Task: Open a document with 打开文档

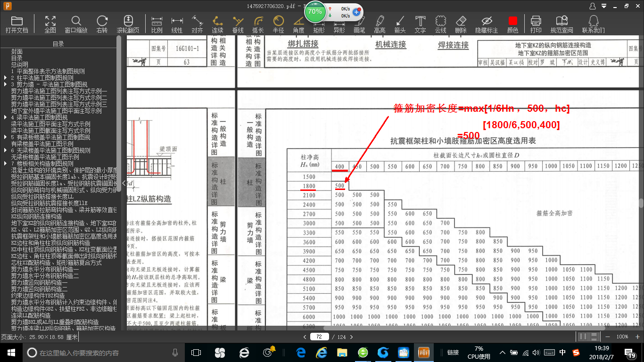Action: (x=17, y=25)
